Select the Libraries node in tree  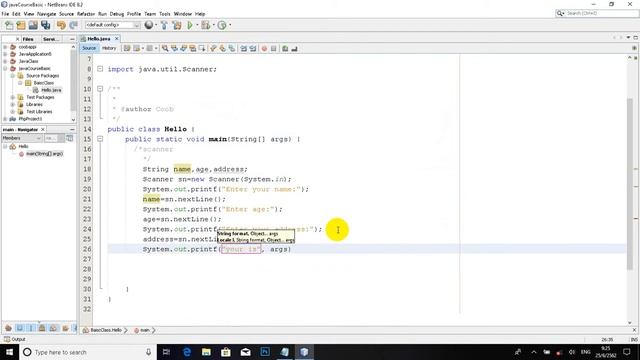[34, 104]
